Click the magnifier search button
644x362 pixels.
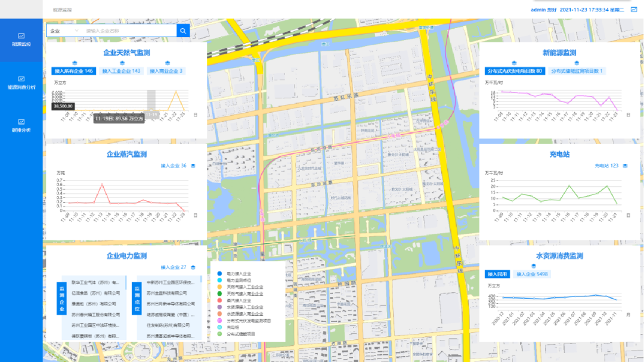tap(183, 30)
